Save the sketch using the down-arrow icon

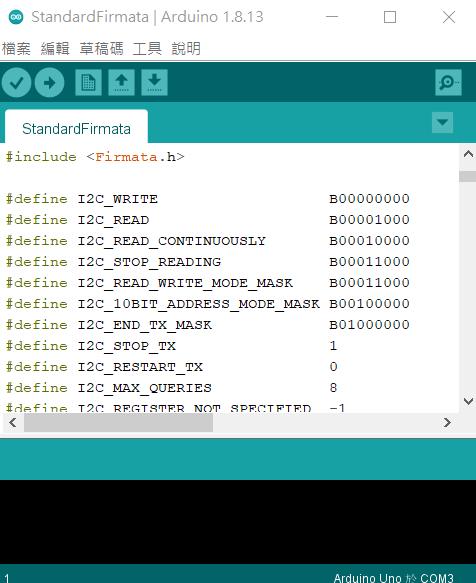click(x=154, y=83)
